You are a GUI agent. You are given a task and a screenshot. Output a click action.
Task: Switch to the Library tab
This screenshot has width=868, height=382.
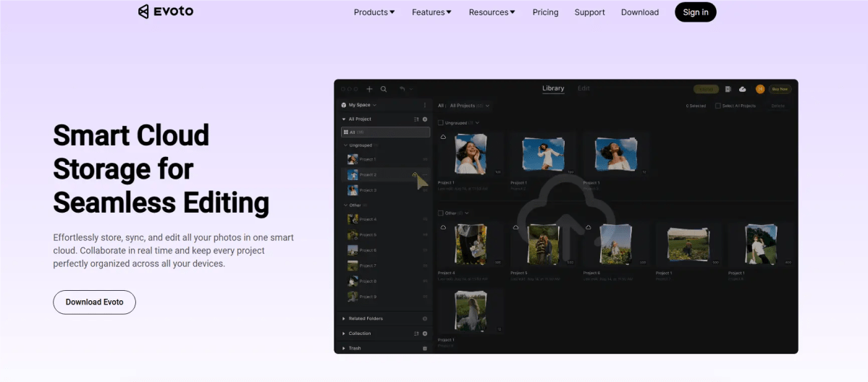[x=553, y=88]
